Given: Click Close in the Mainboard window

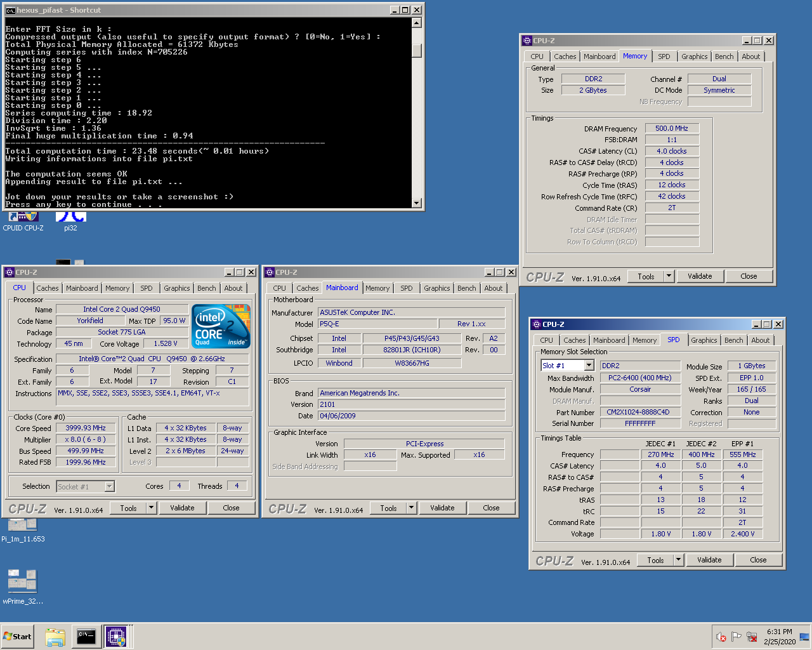Looking at the screenshot, I should click(x=492, y=508).
